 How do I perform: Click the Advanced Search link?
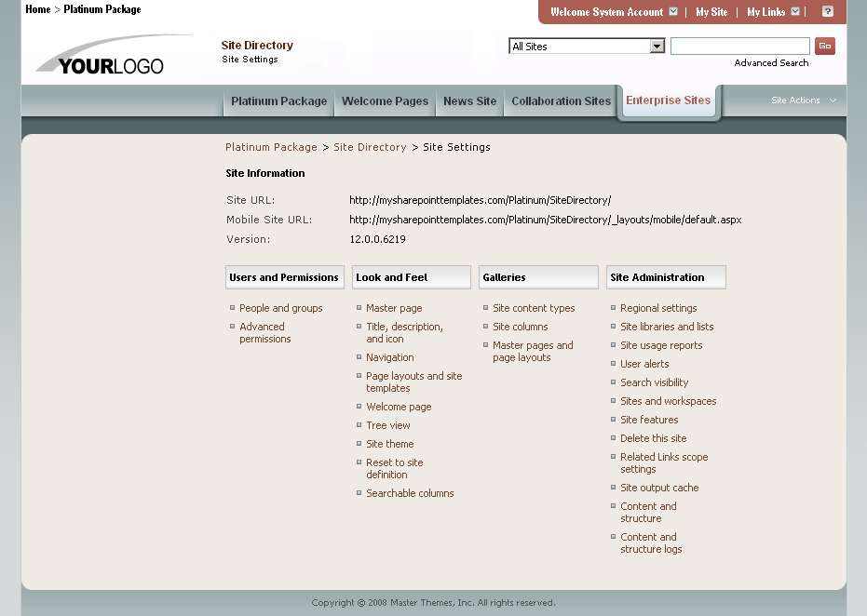[x=770, y=63]
